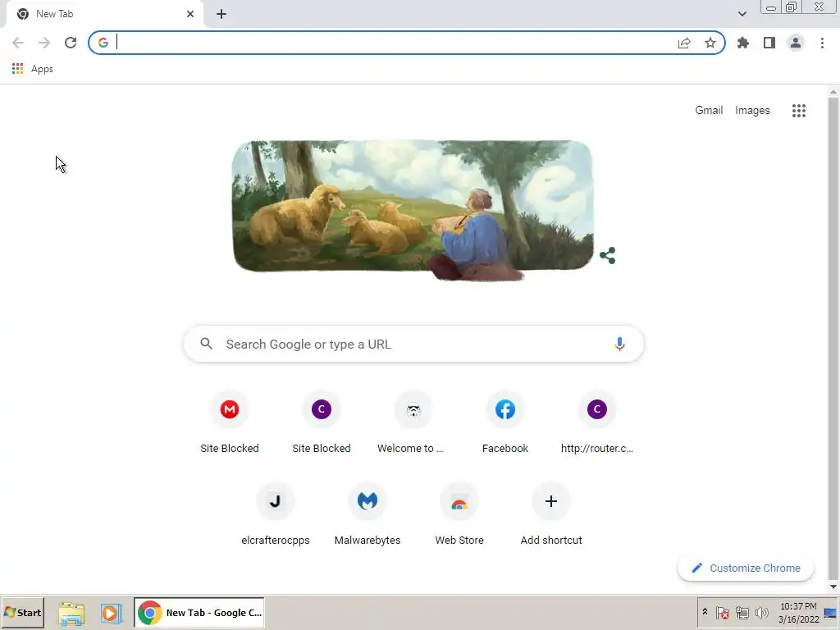Click the voice search microphone
Image resolution: width=840 pixels, height=630 pixels.
tap(619, 344)
